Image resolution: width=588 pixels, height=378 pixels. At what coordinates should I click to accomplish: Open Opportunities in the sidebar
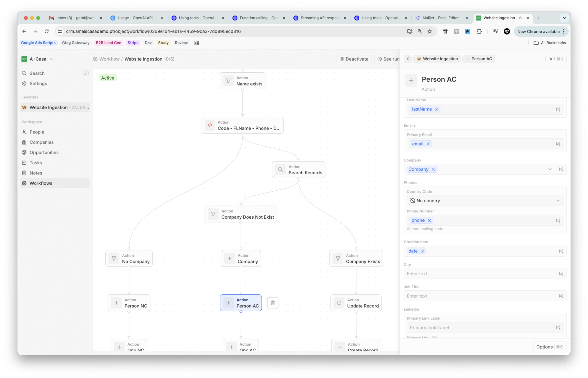(x=44, y=153)
